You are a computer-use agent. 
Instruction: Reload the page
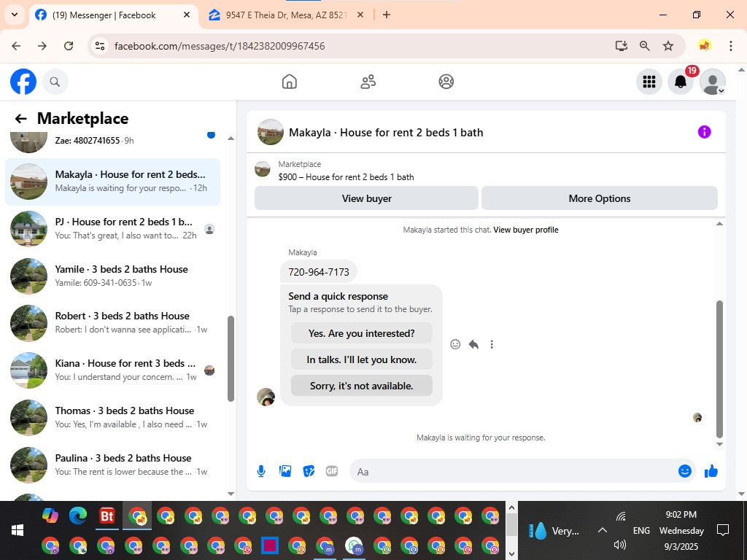[69, 46]
